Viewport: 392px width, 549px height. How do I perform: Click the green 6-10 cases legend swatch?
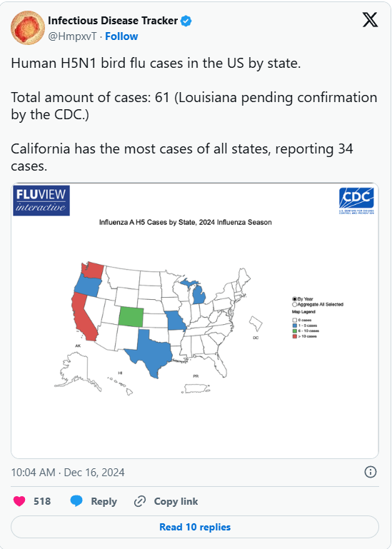[x=295, y=331]
